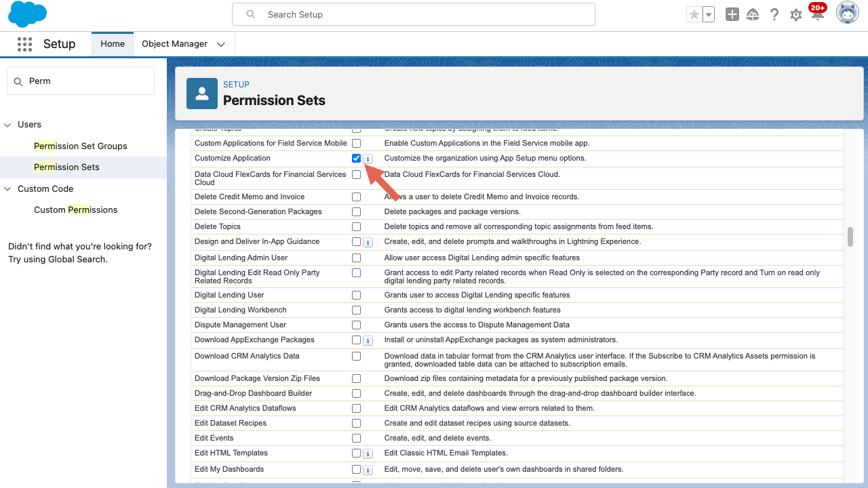Image resolution: width=868 pixels, height=488 pixels.
Task: Check the Digital Lending Workbench checkbox
Action: pyautogui.click(x=356, y=310)
